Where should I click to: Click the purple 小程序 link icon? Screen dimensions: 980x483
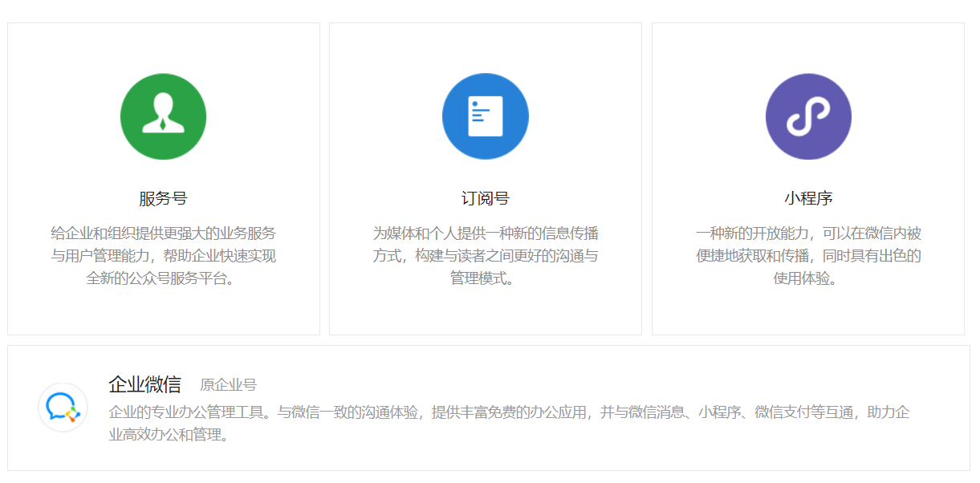(808, 116)
